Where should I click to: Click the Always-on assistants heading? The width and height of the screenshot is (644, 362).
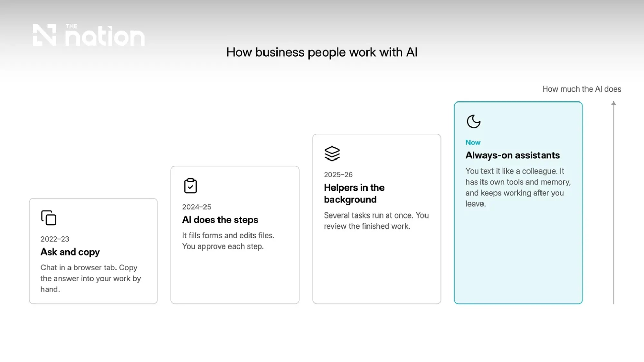click(x=513, y=155)
